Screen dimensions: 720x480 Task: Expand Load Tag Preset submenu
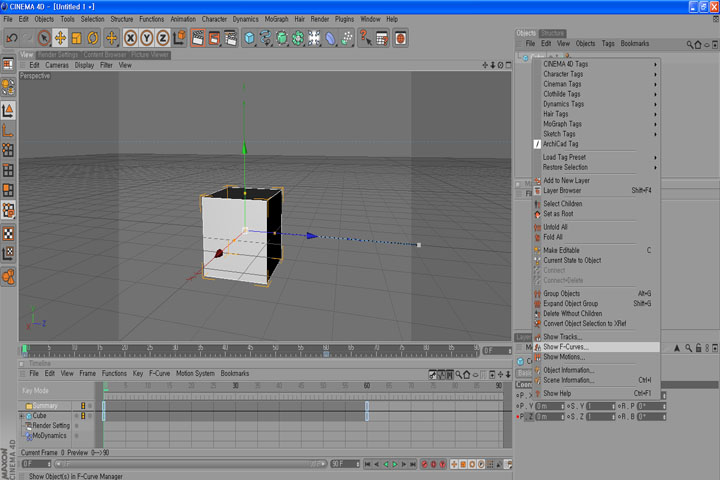coord(596,157)
